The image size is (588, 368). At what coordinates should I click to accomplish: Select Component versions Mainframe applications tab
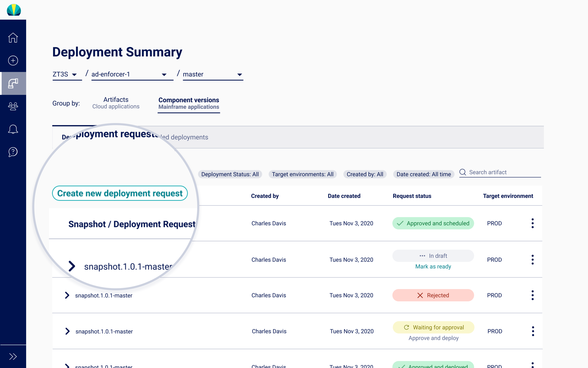pos(189,103)
